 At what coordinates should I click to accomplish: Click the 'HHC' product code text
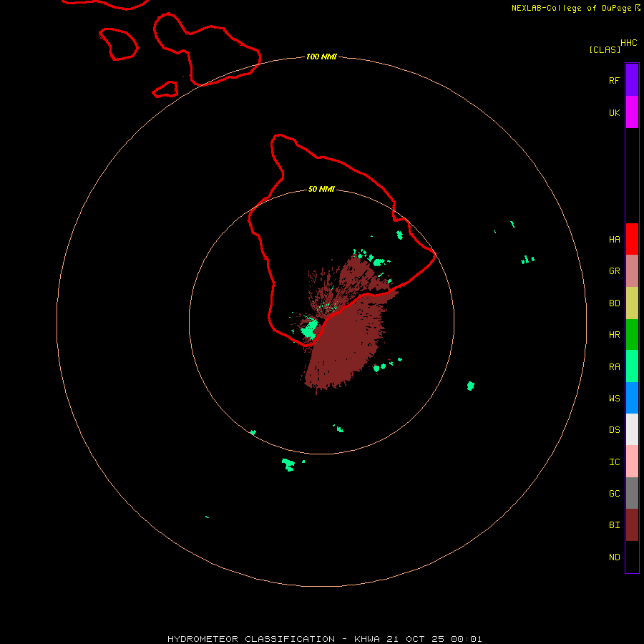pos(629,43)
